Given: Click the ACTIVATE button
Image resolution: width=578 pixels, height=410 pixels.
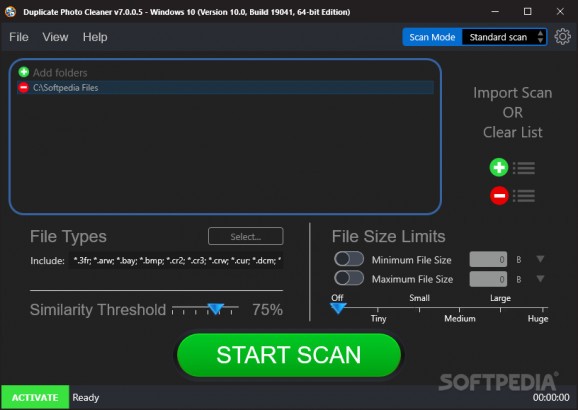Looking at the screenshot, I should pos(35,397).
